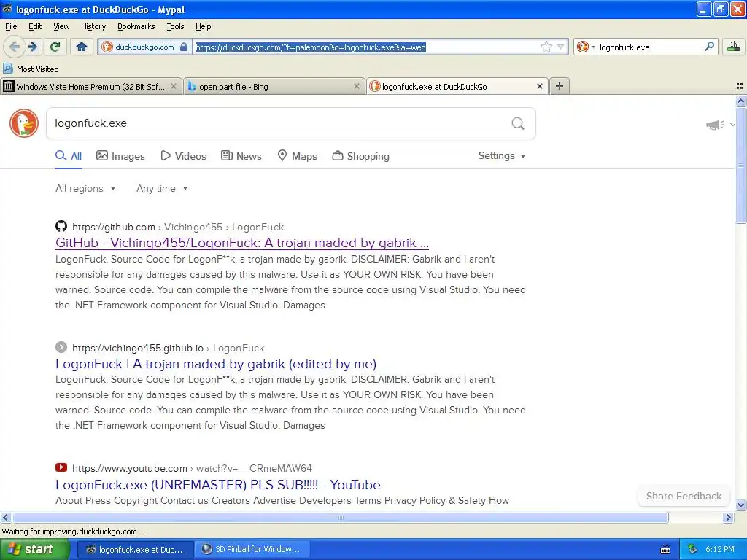This screenshot has width=747, height=560.
Task: Open the Tools menu
Action: tap(175, 27)
